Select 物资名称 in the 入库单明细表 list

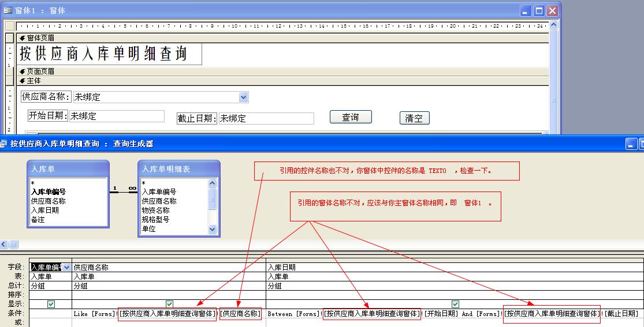(156, 211)
